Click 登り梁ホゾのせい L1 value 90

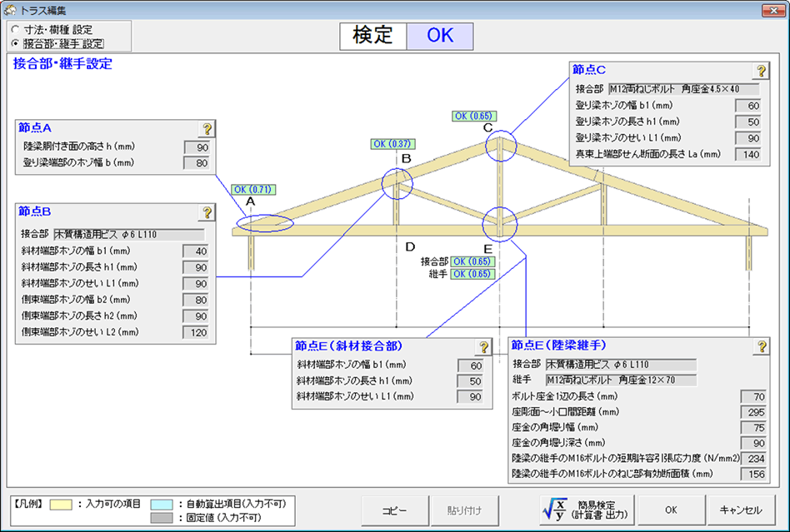click(748, 138)
